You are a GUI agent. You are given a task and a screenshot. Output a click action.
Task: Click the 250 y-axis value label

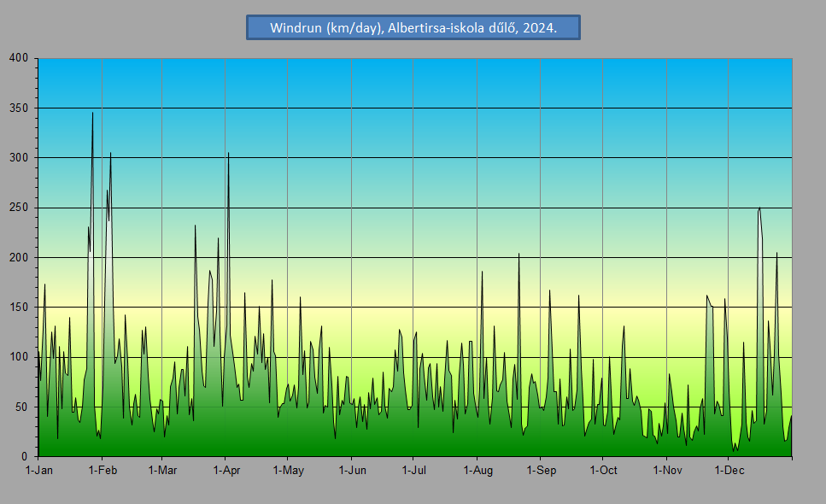tap(19, 208)
